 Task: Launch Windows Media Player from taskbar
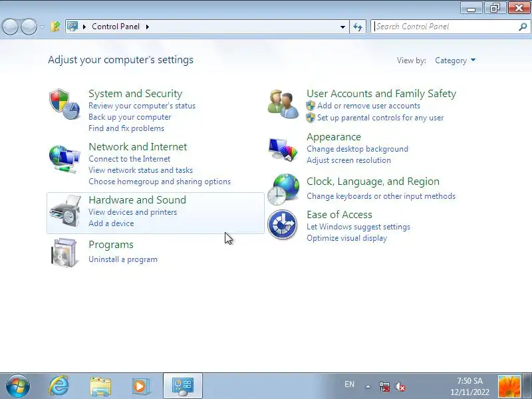click(x=140, y=386)
